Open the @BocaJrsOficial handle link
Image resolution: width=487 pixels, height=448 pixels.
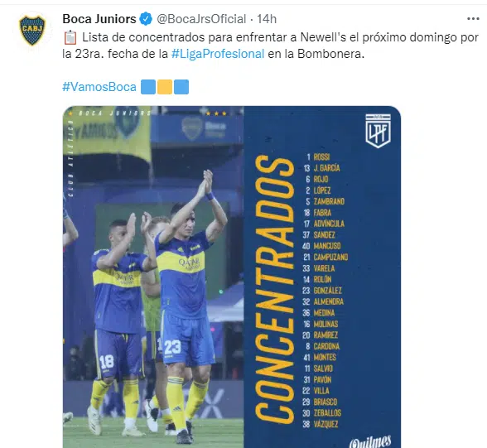pyautogui.click(x=201, y=19)
